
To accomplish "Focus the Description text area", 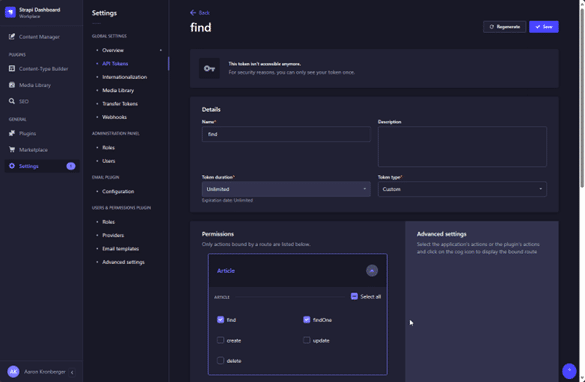I will [462, 147].
